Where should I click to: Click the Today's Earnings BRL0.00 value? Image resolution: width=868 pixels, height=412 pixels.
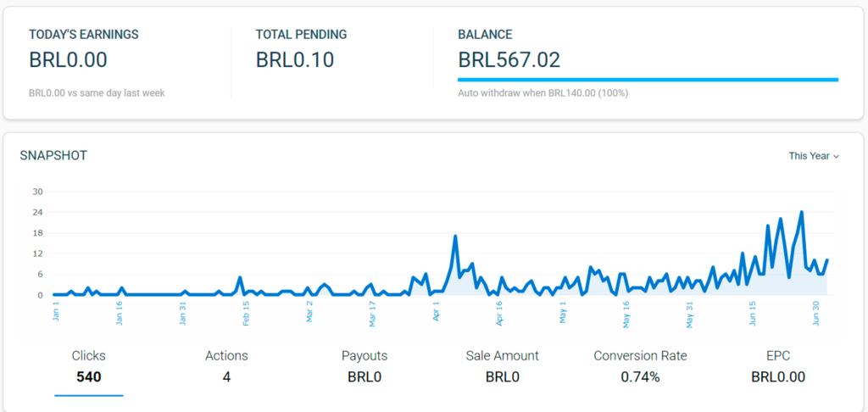pos(68,60)
